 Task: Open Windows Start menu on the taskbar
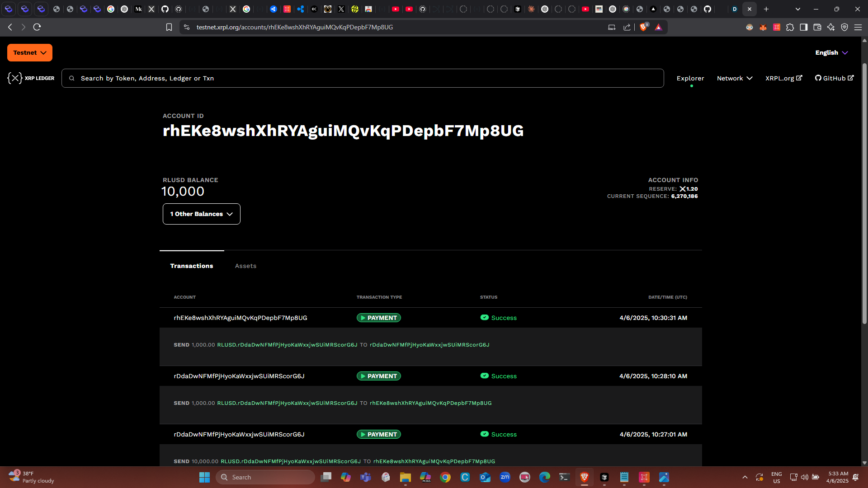coord(204,477)
